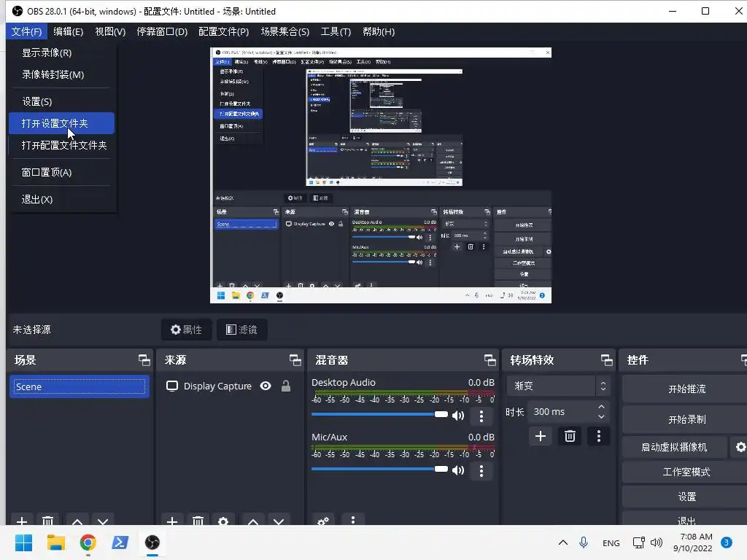
Task: Decrease transition duration with down arrow
Action: 601,416
